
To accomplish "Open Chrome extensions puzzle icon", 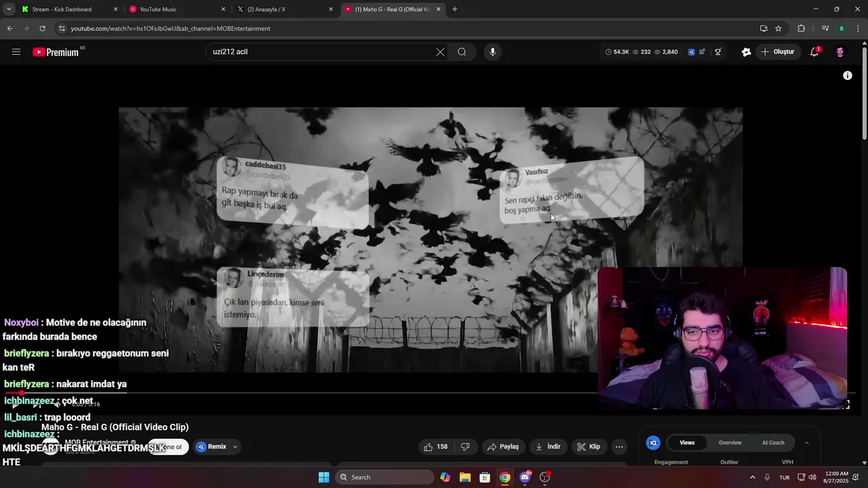I will click(802, 28).
